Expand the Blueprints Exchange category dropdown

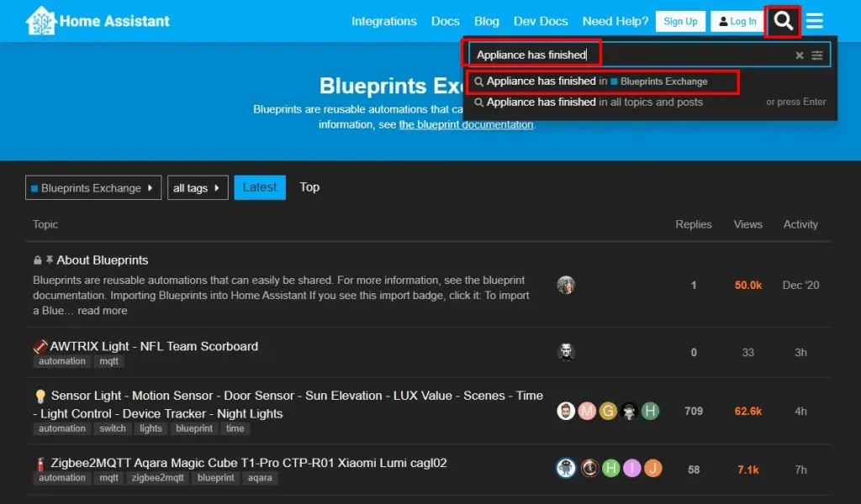click(x=92, y=188)
